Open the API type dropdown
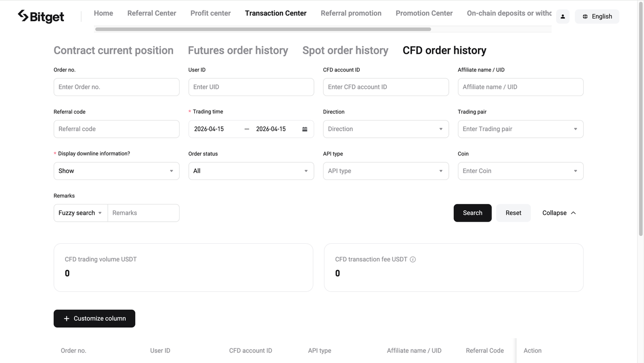This screenshot has height=363, width=644. 385,170
